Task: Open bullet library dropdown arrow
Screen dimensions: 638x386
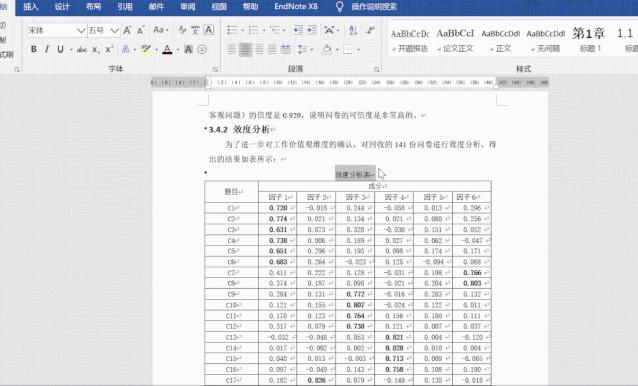Action: 243,31
